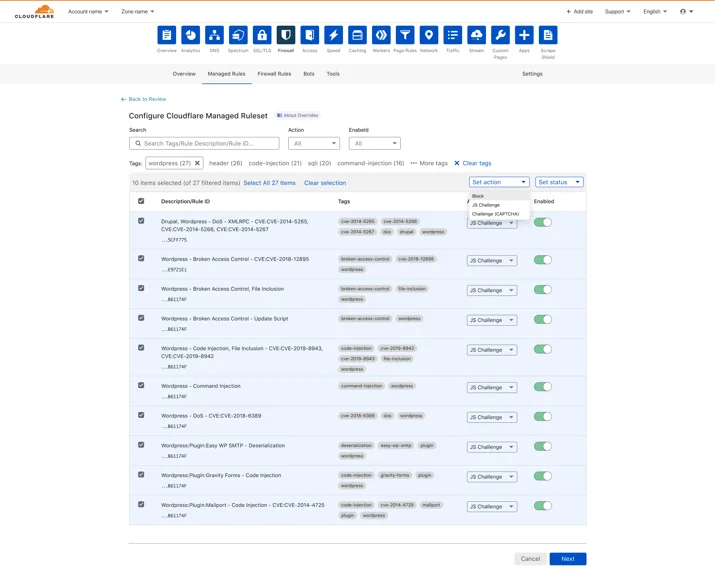Switch to the Bots tab
This screenshot has height=588, width=715.
[x=309, y=74]
